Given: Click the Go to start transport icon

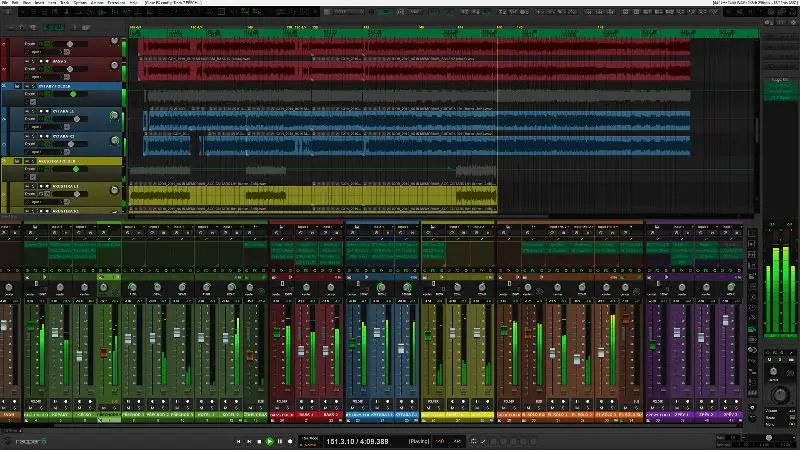Looking at the screenshot, I should pos(238,441).
